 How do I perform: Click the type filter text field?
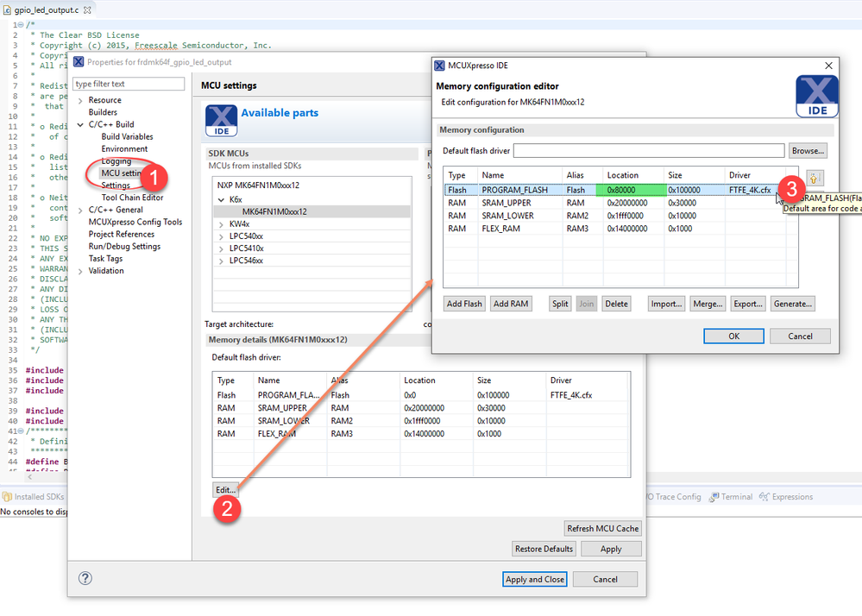pos(129,84)
